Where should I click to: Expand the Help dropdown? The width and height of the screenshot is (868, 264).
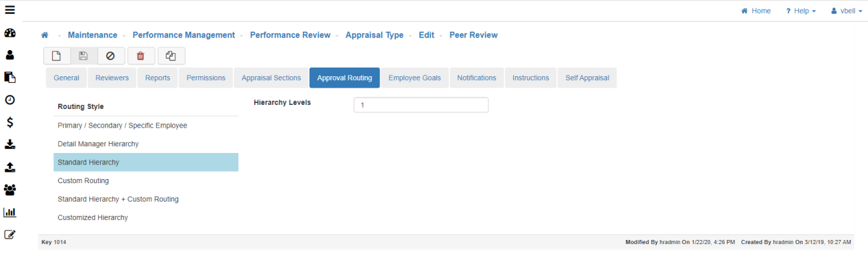pyautogui.click(x=801, y=11)
